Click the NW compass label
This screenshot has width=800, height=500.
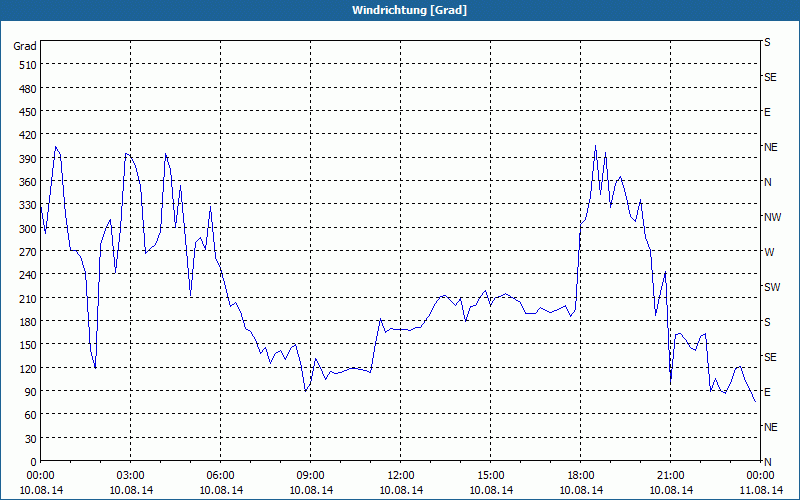click(x=772, y=217)
